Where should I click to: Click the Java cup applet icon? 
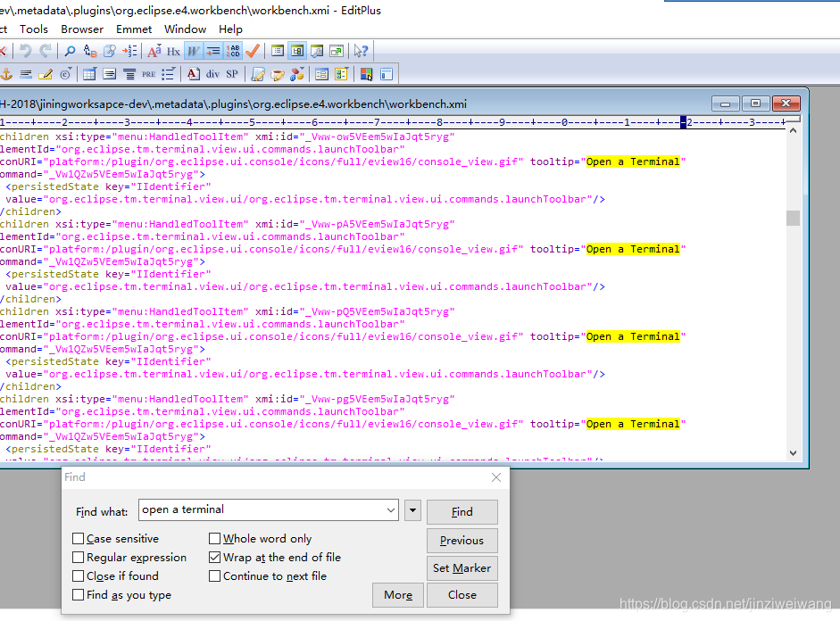278,74
